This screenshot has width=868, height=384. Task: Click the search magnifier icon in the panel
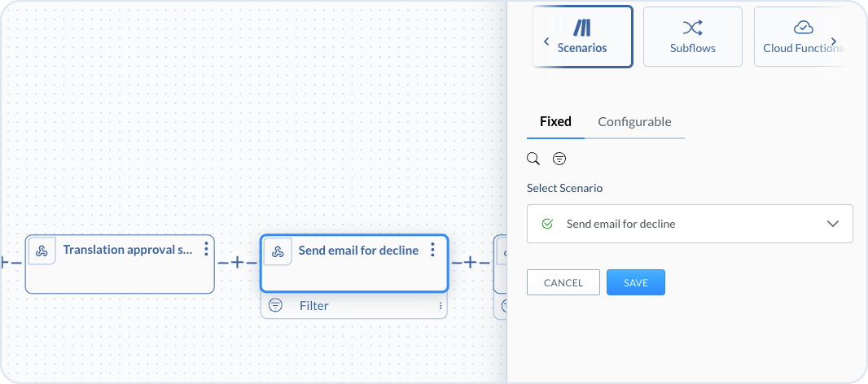click(x=533, y=159)
